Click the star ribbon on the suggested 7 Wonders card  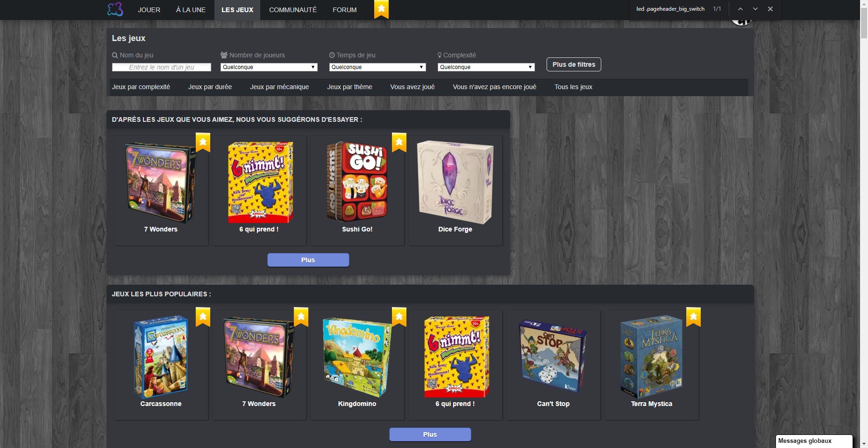pos(203,142)
